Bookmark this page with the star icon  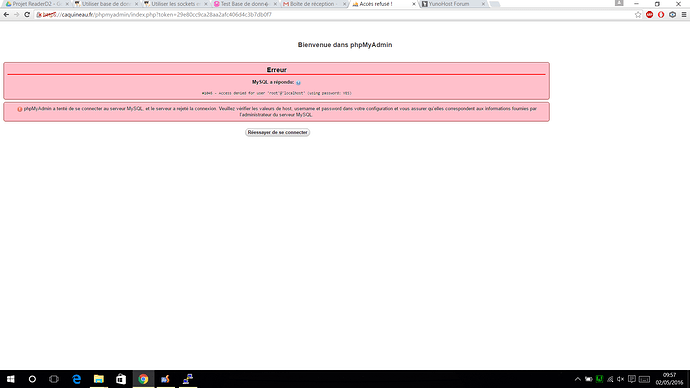[638, 15]
